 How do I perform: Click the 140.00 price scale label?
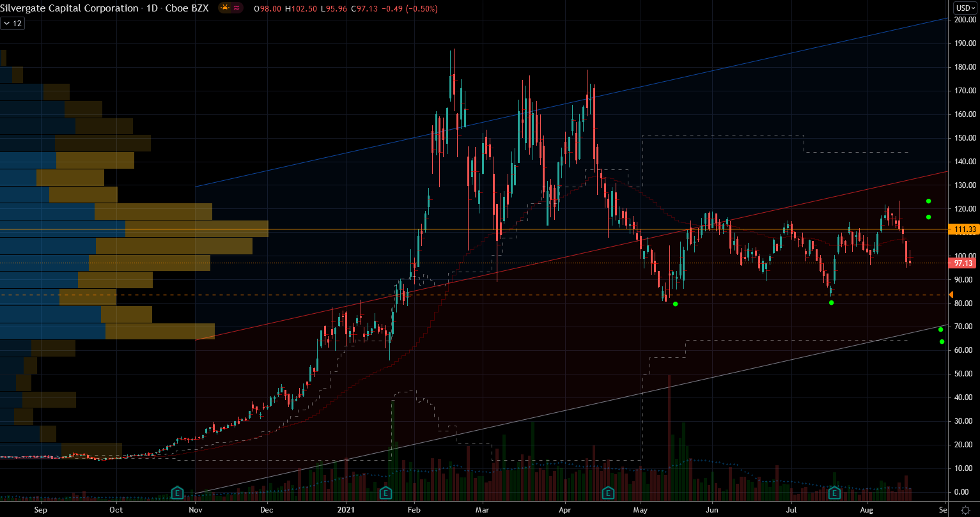965,162
